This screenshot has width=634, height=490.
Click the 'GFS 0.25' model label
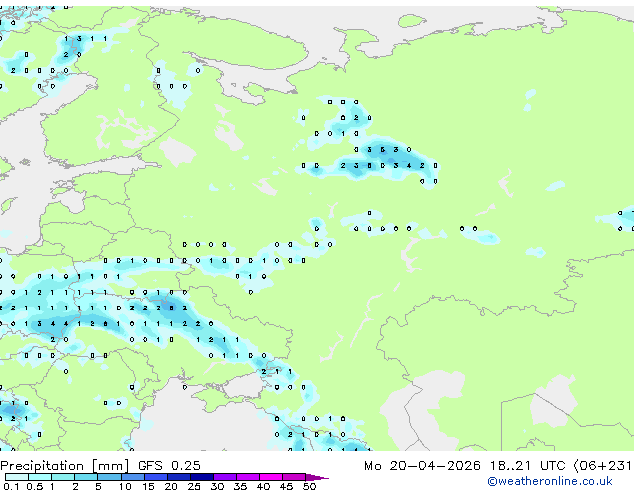click(169, 466)
